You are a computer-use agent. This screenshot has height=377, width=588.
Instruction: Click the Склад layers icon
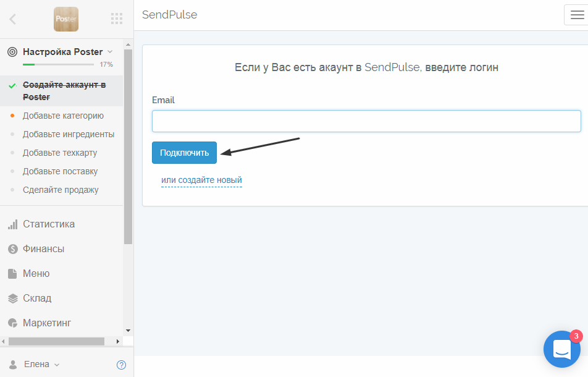pyautogui.click(x=13, y=299)
